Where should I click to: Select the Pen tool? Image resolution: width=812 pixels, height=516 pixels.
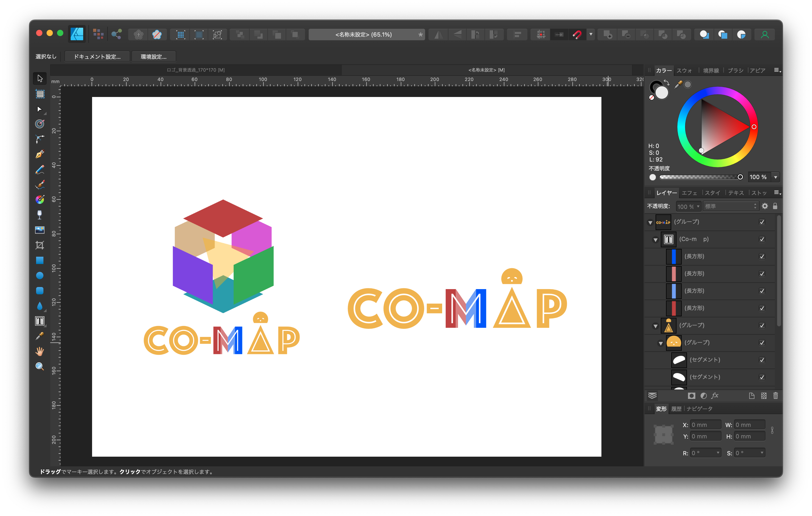(x=40, y=139)
